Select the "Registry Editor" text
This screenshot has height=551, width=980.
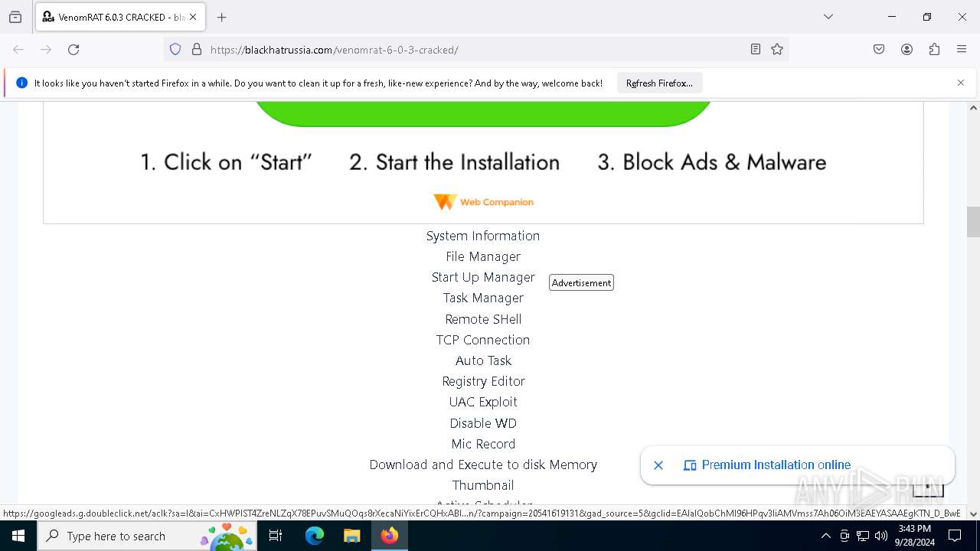coord(483,381)
